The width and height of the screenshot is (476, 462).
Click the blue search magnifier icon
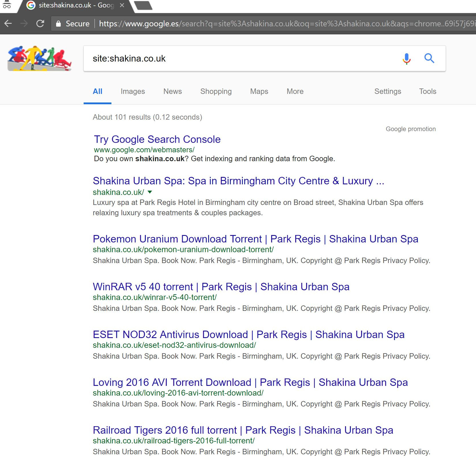429,58
